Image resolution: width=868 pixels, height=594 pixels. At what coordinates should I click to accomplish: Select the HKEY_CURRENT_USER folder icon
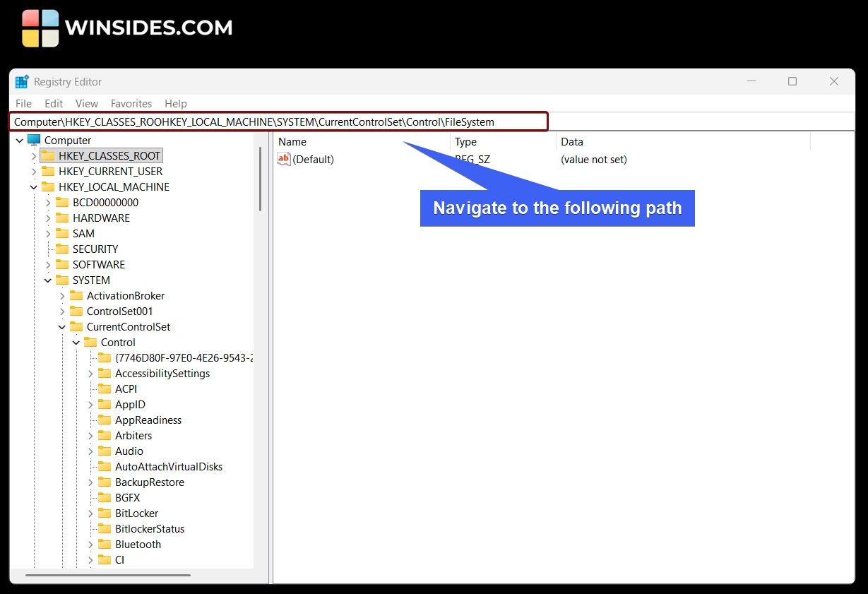(x=48, y=172)
